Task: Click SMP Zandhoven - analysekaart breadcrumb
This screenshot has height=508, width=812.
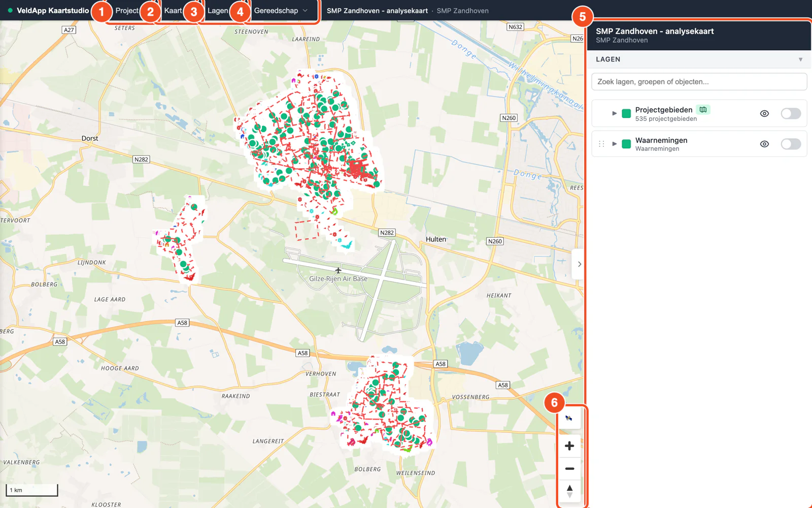Action: 377,11
